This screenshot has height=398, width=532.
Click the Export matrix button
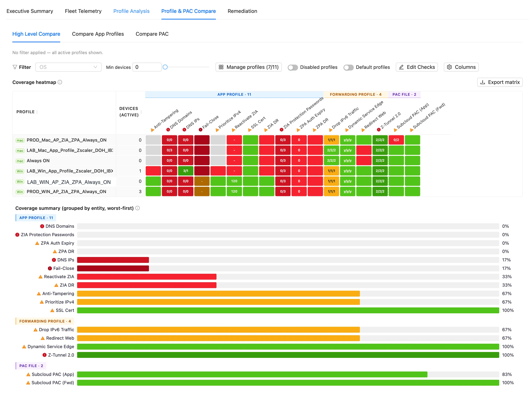[x=500, y=82]
